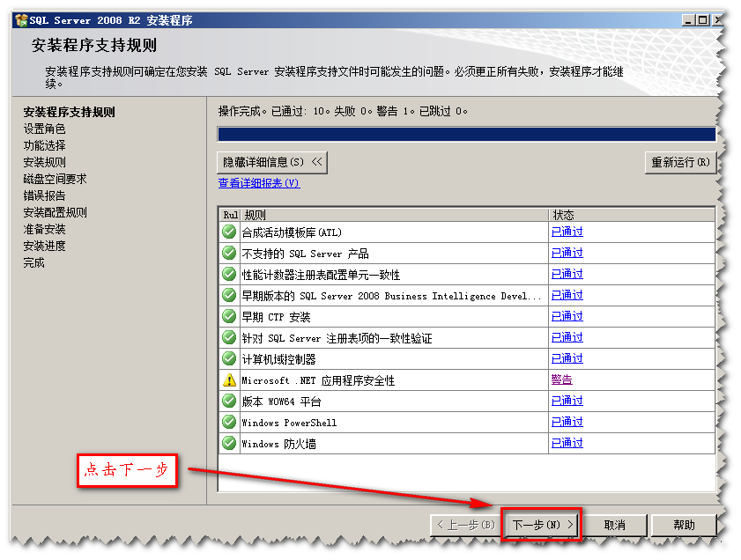
Task: Select 准备安装 step in left pane
Action: [x=44, y=229]
